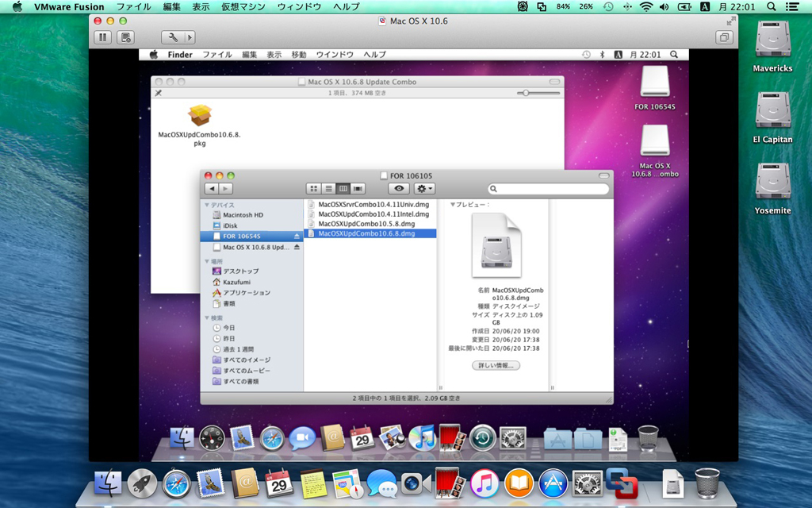Go forward in the FOR 106105 Finder window
Screen dimensions: 812x508
click(x=226, y=189)
